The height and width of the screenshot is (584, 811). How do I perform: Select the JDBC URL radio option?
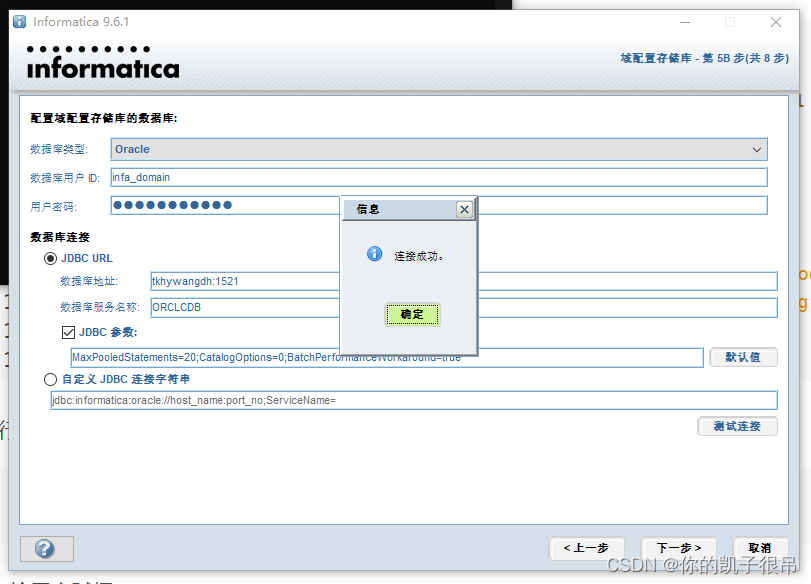pos(50,258)
